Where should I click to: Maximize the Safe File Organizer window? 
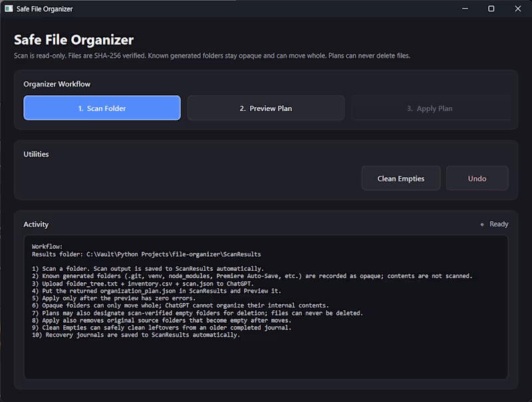click(491, 9)
